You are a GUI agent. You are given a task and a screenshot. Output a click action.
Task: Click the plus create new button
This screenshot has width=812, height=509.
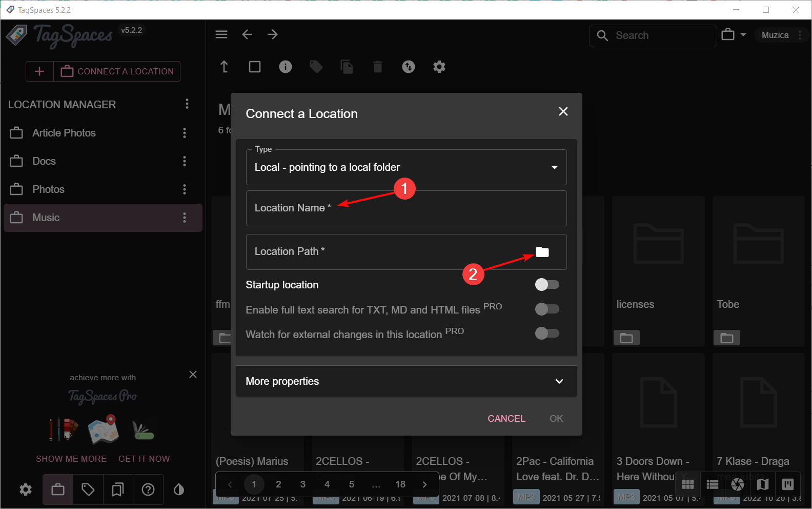tap(39, 71)
